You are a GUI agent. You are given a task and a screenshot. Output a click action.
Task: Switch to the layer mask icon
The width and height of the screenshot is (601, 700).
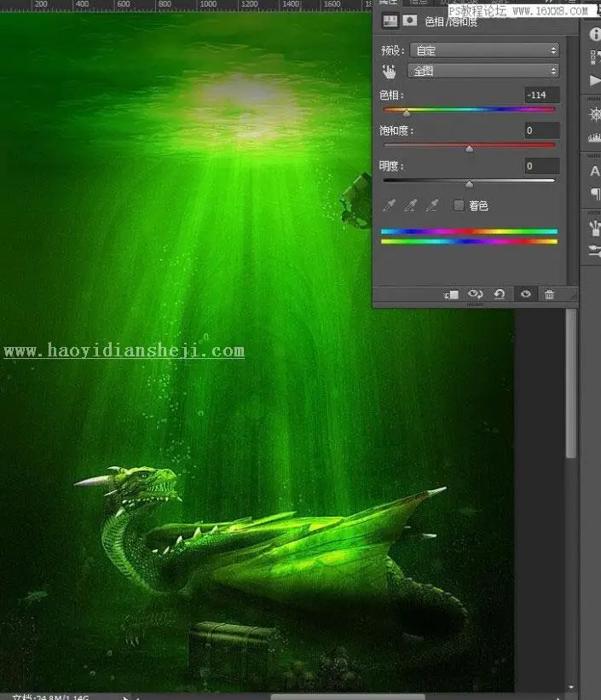coord(410,21)
